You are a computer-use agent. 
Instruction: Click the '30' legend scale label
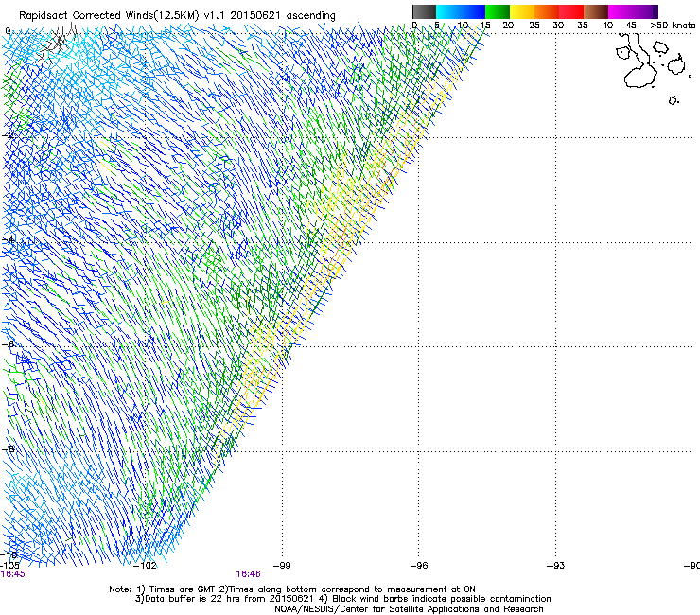pos(558,25)
